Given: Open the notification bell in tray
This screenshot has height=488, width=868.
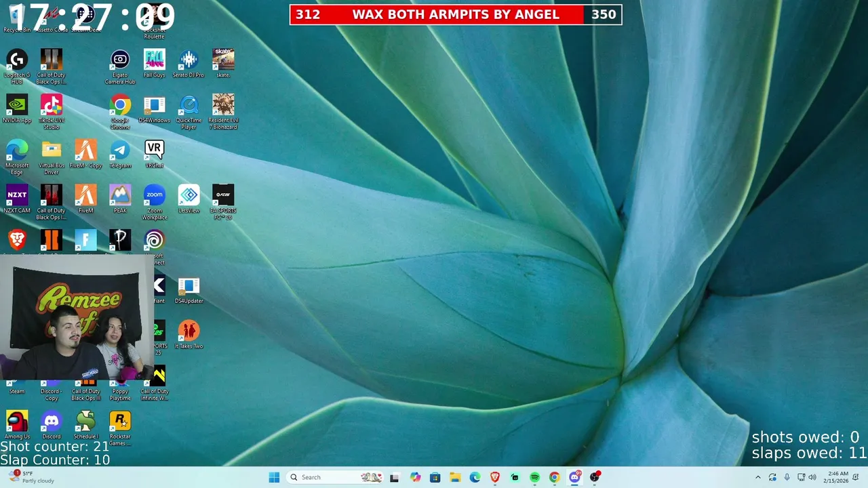Looking at the screenshot, I should click(857, 477).
